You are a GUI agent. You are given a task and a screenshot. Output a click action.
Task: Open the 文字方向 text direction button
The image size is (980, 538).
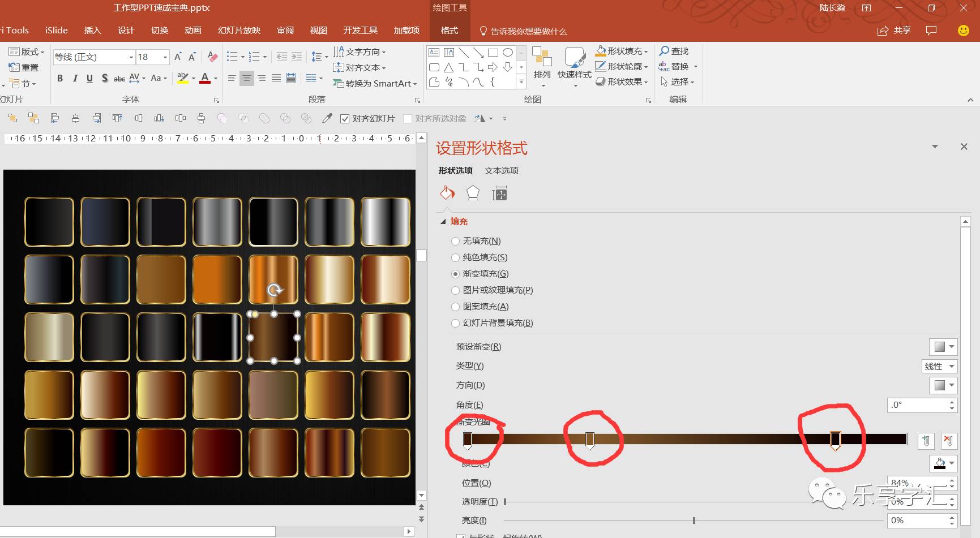tap(360, 51)
